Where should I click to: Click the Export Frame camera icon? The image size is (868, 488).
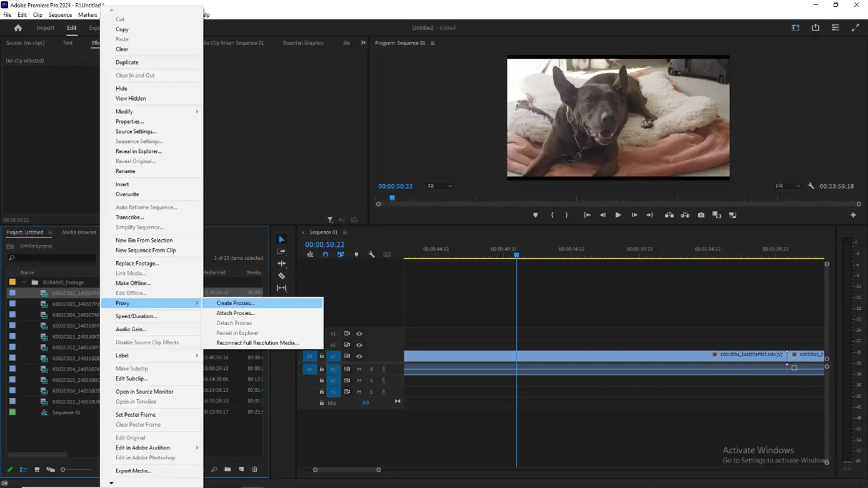[x=701, y=215]
